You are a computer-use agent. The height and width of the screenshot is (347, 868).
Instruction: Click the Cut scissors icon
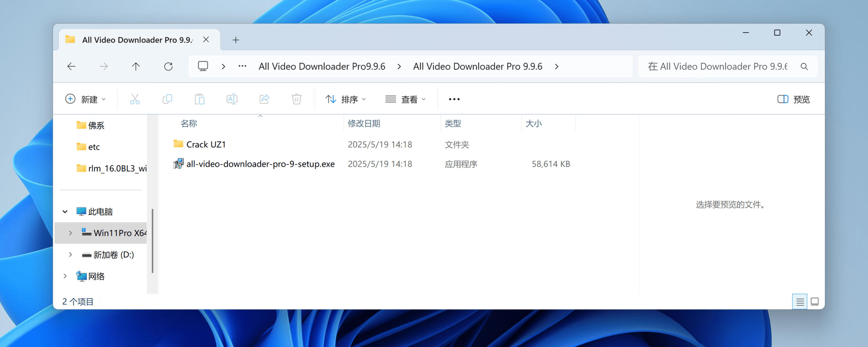tap(135, 99)
